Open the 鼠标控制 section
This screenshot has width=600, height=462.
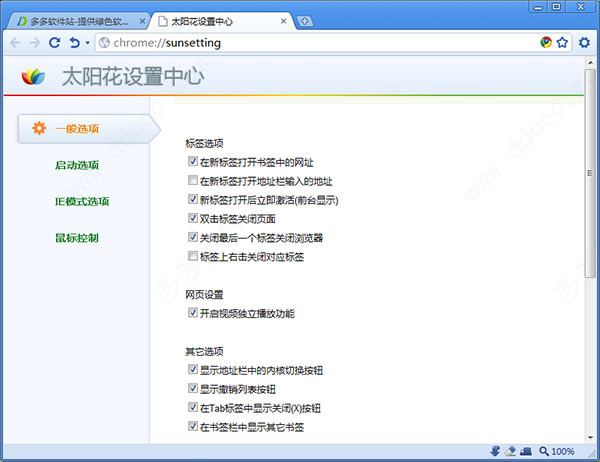[77, 238]
